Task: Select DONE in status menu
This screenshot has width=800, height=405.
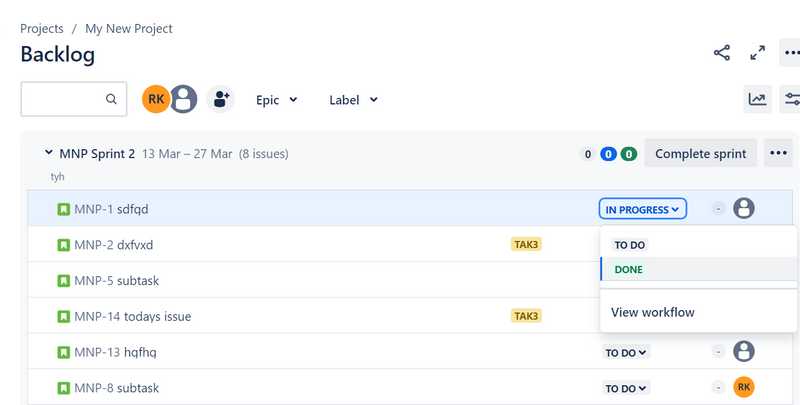Action: pos(629,270)
